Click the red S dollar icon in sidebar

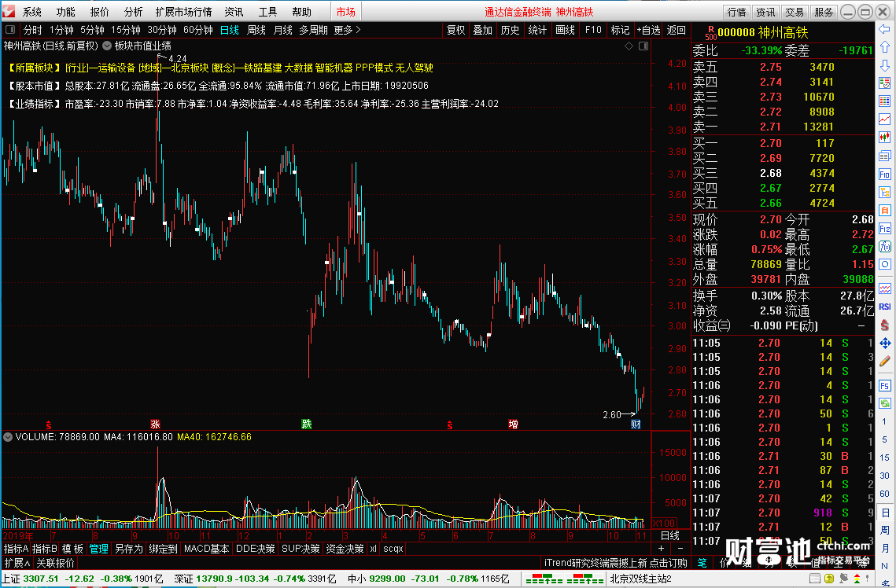click(884, 325)
